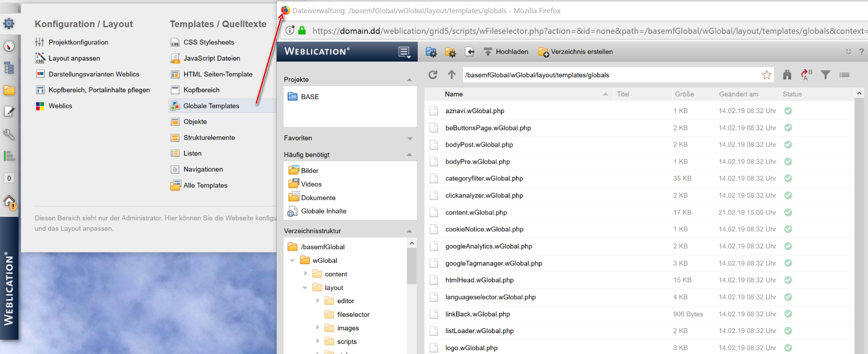The width and height of the screenshot is (868, 354).
Task: Open the filter funnel icon
Action: pyautogui.click(x=826, y=75)
